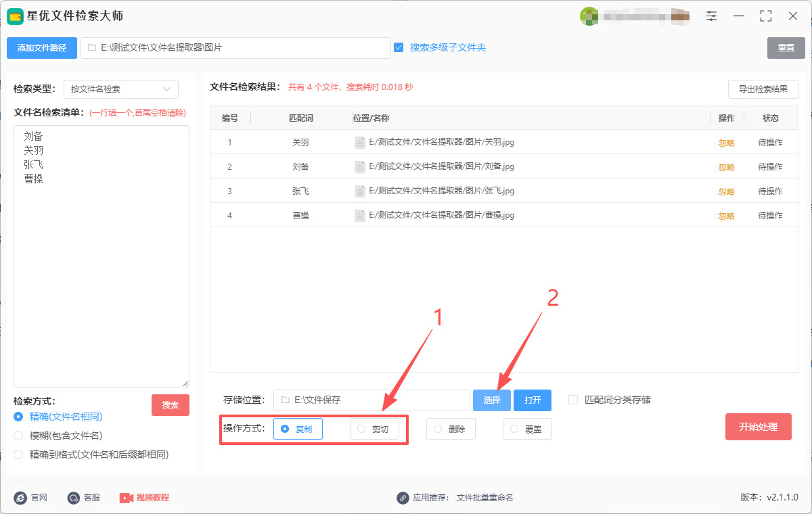The width and height of the screenshot is (812, 514).
Task: Click the file icon of 关羽.jpg row
Action: [x=360, y=143]
